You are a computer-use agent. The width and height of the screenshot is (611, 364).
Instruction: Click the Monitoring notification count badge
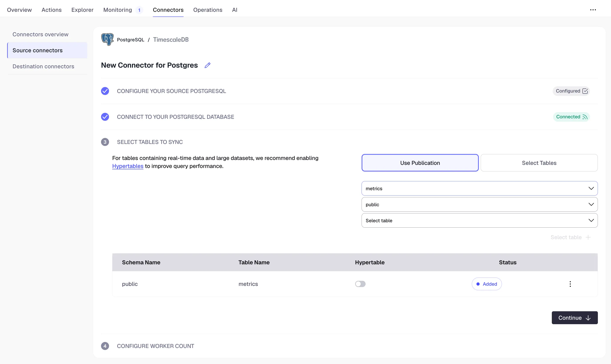(x=139, y=10)
